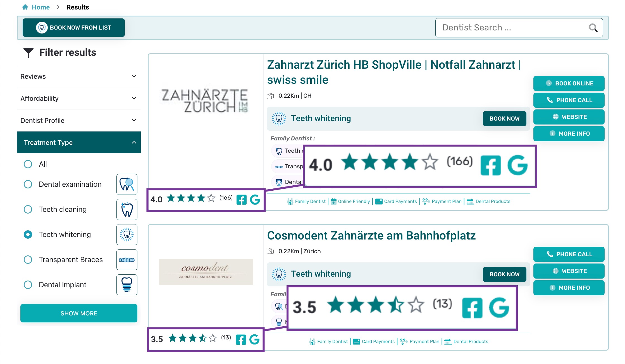Viewport: 625px width, 364px height.
Task: Open More Info for Cosmodent Zahnärzte
Action: tap(569, 288)
